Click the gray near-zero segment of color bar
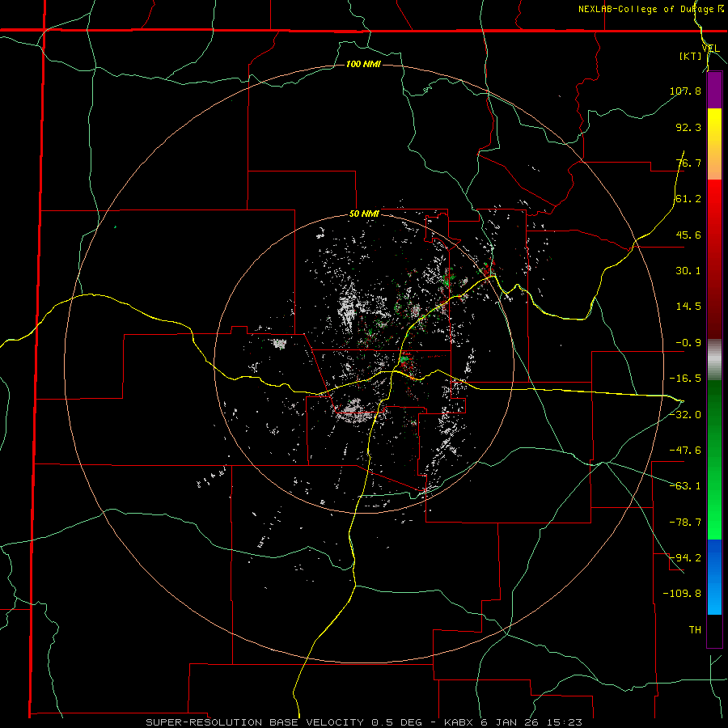Image resolution: width=728 pixels, height=728 pixels. click(x=714, y=360)
